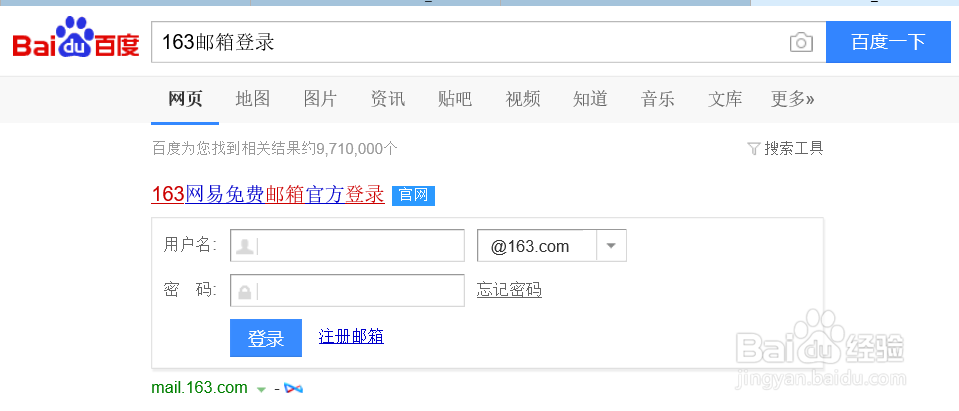This screenshot has height=411, width=959.
Task: Open camera image search icon
Action: [801, 43]
